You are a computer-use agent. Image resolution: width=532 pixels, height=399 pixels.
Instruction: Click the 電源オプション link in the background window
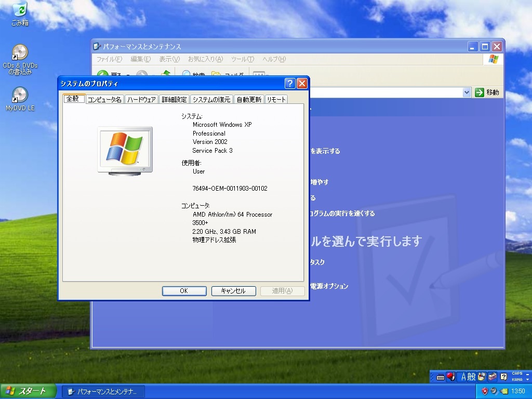tap(329, 286)
